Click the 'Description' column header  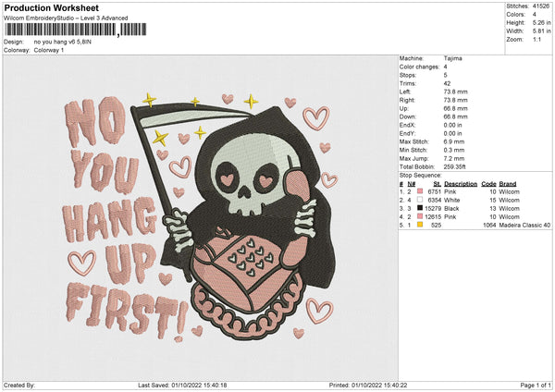coord(461,184)
